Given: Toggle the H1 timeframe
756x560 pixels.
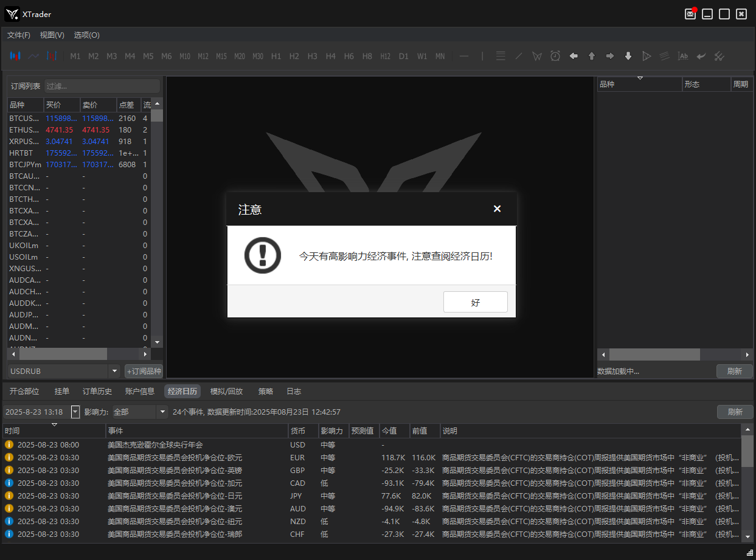Looking at the screenshot, I should coord(276,56).
